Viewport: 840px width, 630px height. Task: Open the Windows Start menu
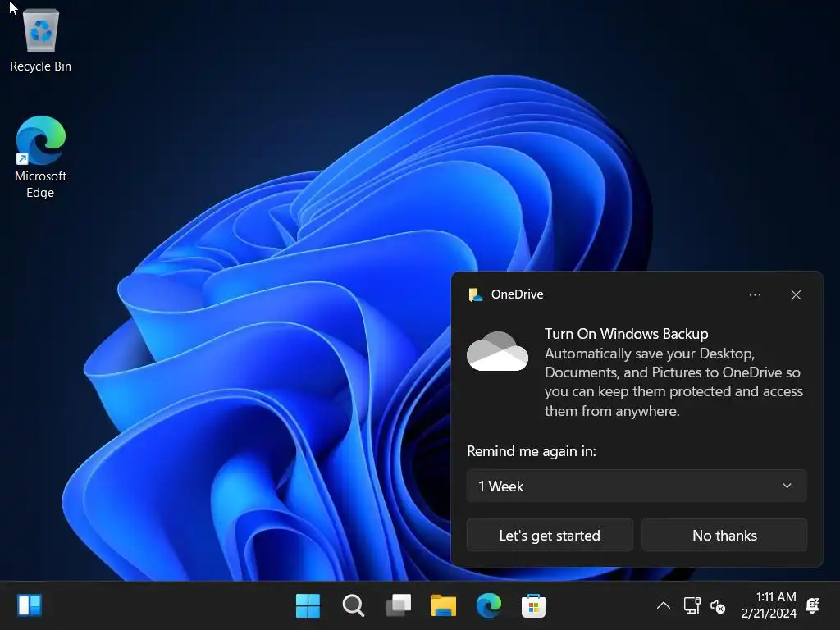(x=308, y=606)
